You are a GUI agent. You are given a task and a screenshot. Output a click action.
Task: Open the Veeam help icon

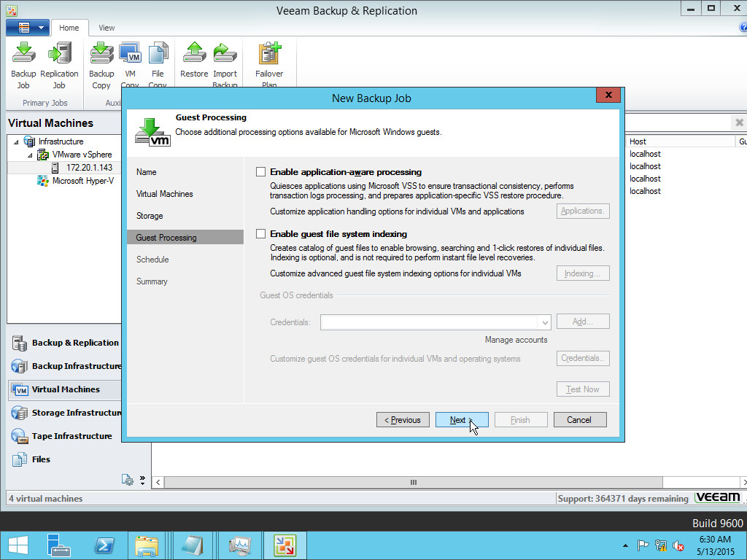pyautogui.click(x=743, y=28)
